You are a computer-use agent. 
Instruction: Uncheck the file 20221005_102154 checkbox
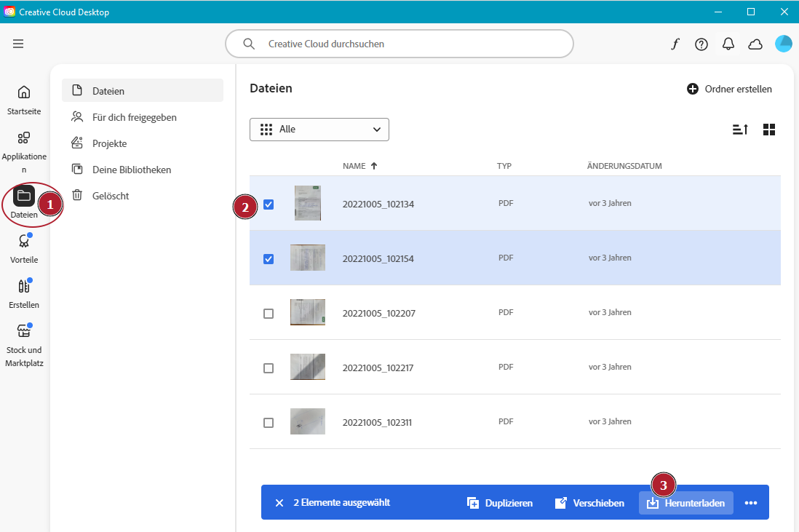269,259
